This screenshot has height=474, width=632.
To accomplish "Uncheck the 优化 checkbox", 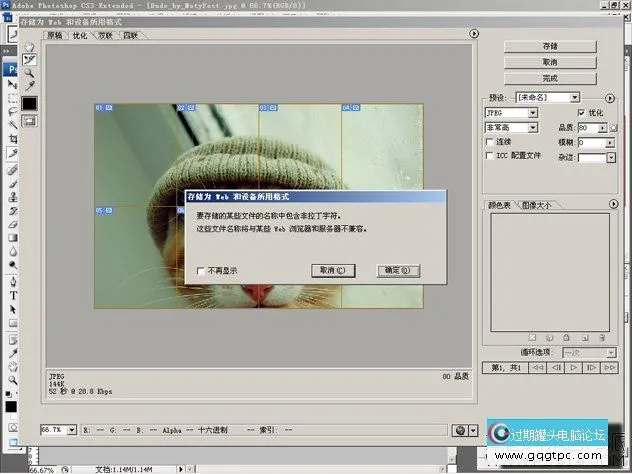I will point(581,113).
